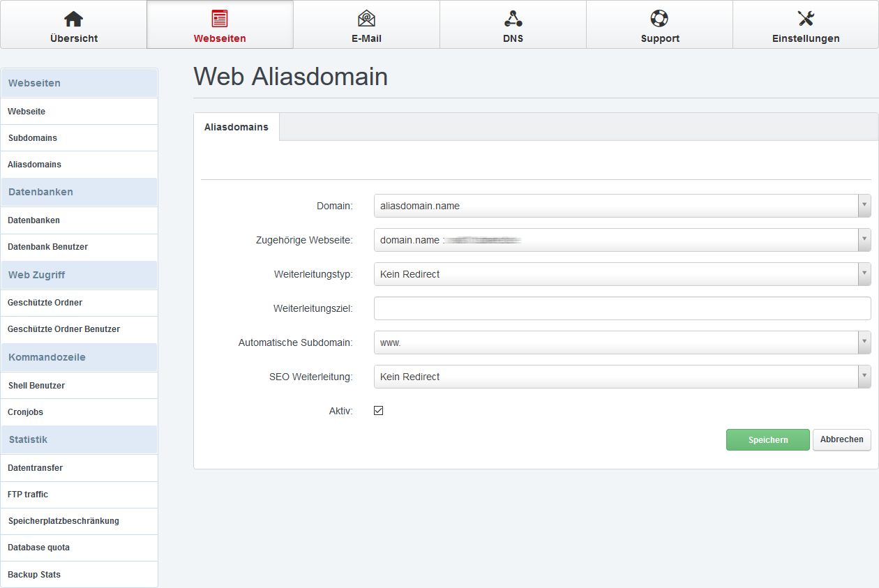Image resolution: width=879 pixels, height=588 pixels.
Task: Open Cronjobs in the sidebar
Action: [x=26, y=412]
